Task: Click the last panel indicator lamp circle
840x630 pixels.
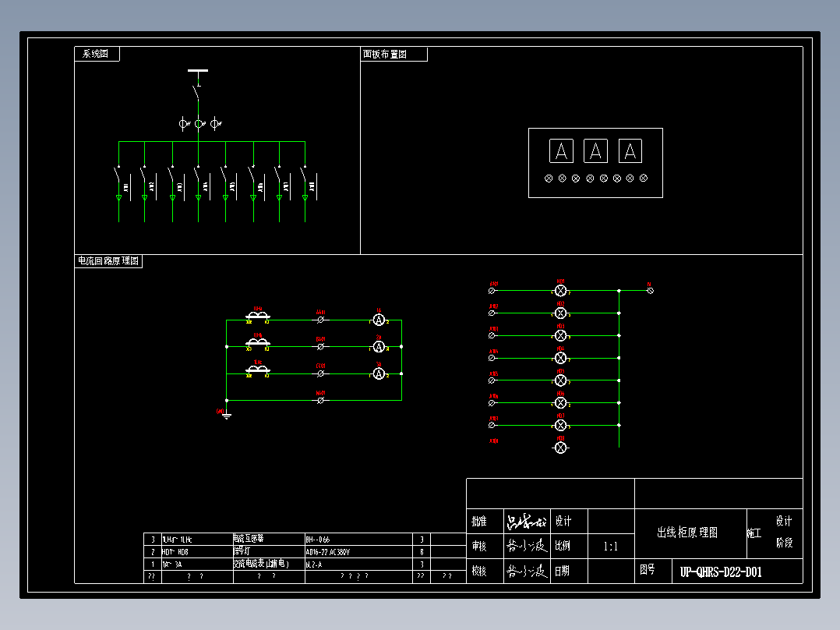Action: point(644,178)
